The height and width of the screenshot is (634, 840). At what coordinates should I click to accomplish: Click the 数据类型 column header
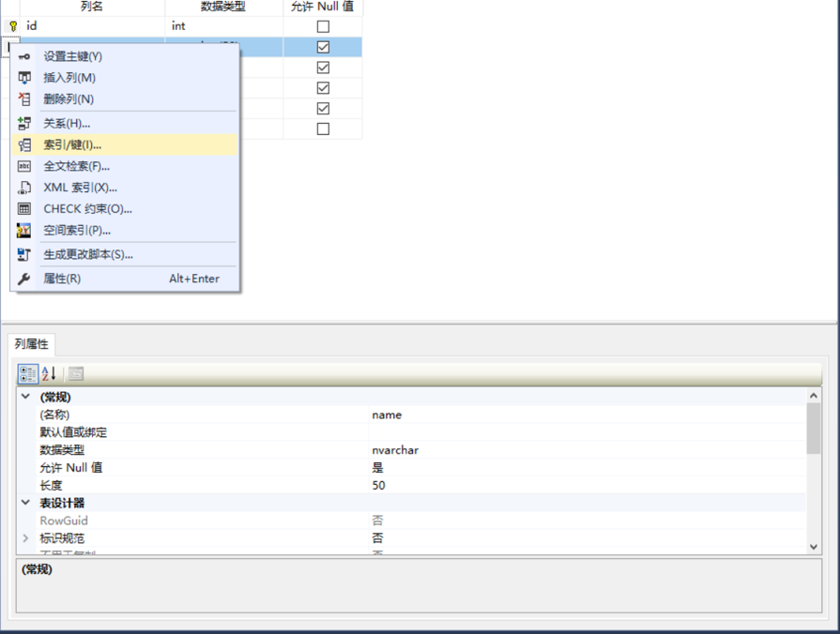tap(223, 7)
